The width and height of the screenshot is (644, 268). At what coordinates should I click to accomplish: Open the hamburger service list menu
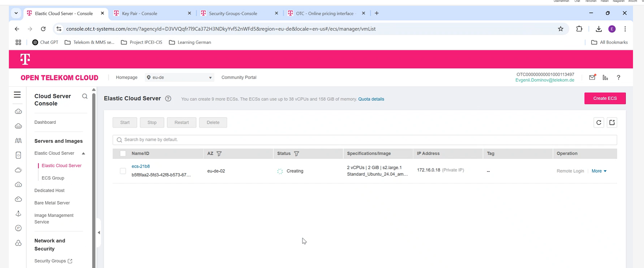pyautogui.click(x=17, y=95)
